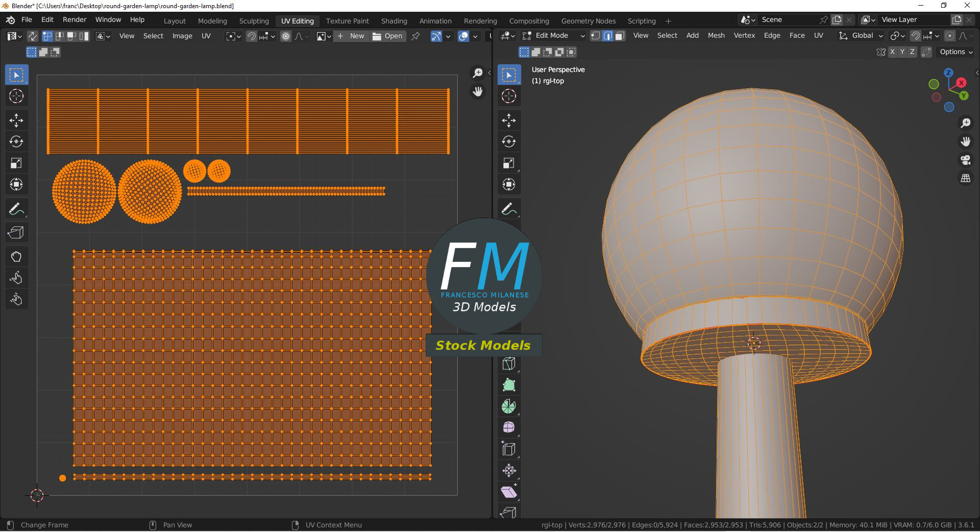This screenshot has height=532, width=980.
Task: Select the Annotate tool in UV editor toolbar
Action: [x=16, y=209]
